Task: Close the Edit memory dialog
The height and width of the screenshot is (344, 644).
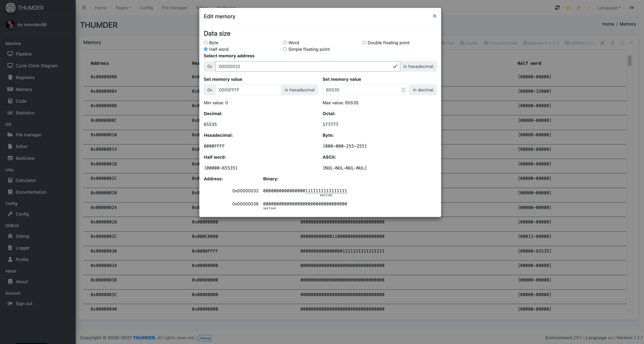Action: [x=435, y=16]
